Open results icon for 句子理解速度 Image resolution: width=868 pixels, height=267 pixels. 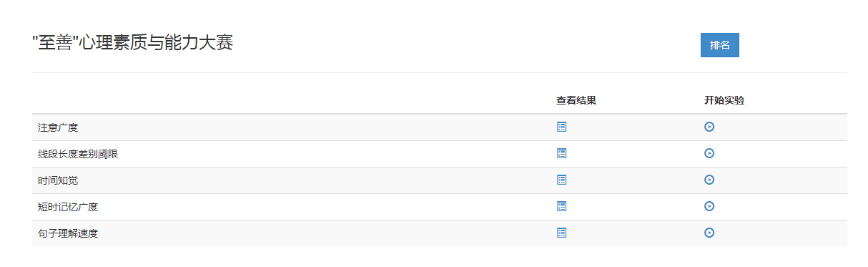click(x=561, y=233)
